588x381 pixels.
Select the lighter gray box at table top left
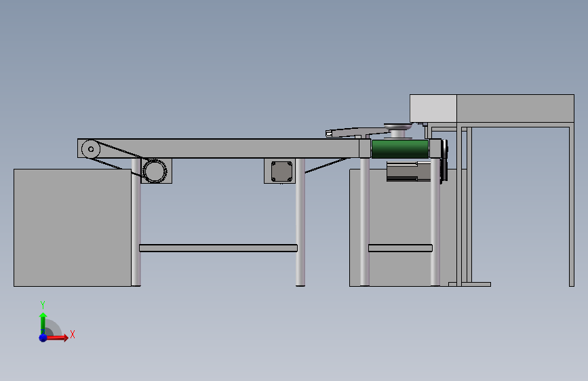point(433,108)
